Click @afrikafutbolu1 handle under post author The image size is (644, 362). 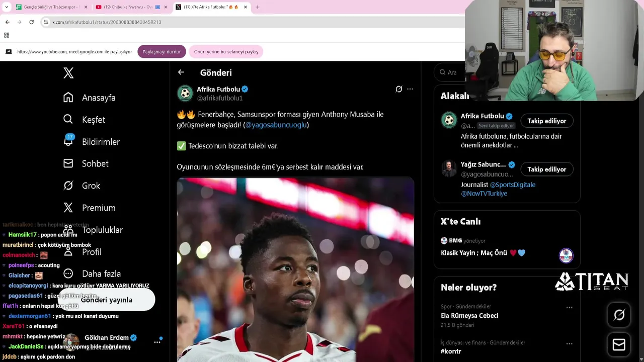point(219,98)
